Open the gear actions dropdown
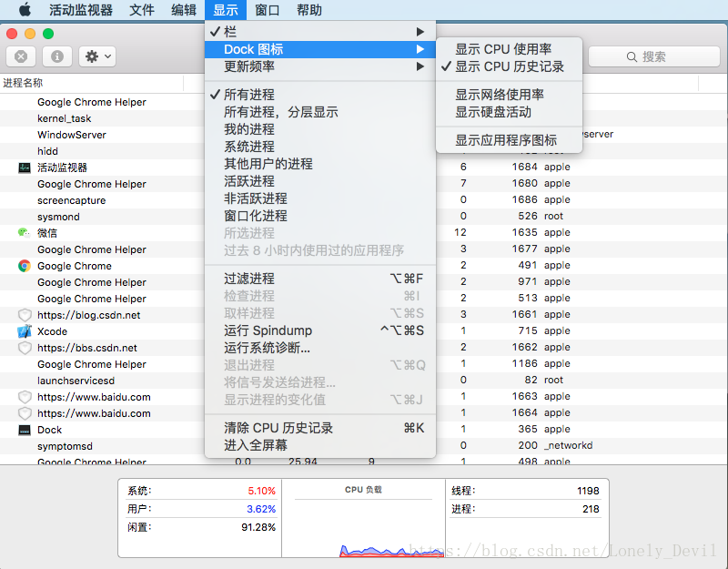728x569 pixels. click(x=97, y=56)
